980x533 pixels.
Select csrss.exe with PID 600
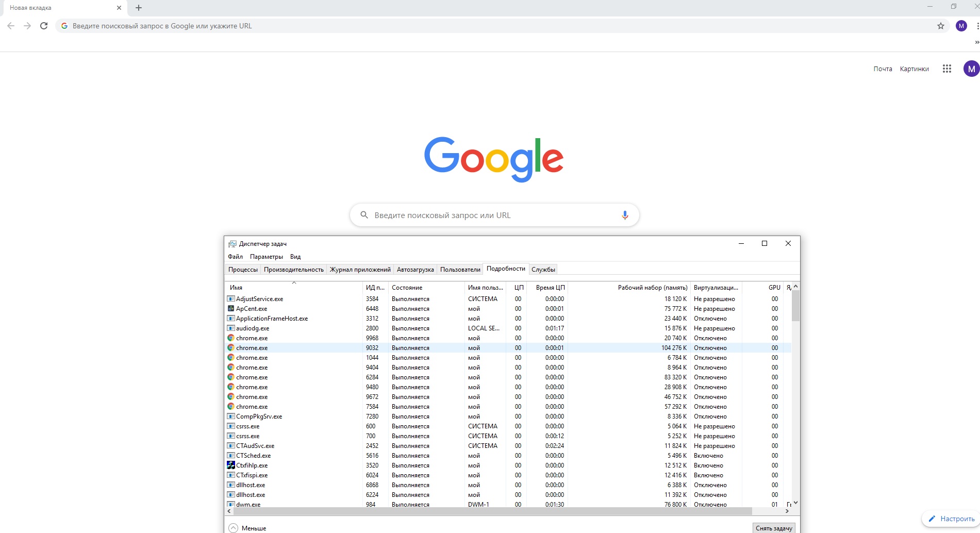[508, 426]
